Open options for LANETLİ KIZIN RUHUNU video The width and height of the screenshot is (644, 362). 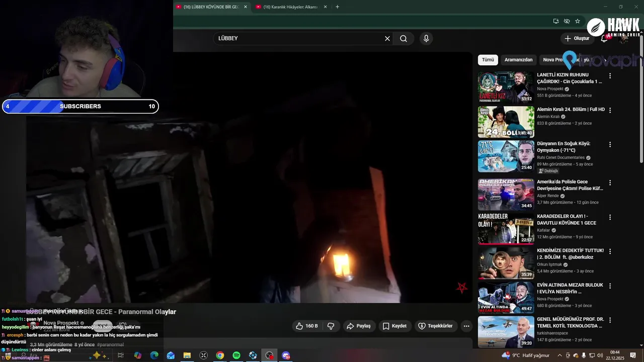click(610, 75)
